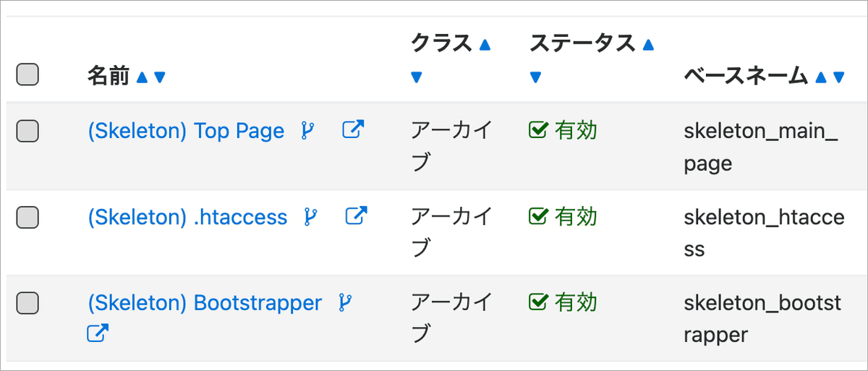Screen dimensions: 868x371
Task: Check the (Skeleton) .htaccess row checkbox
Action: [27, 216]
